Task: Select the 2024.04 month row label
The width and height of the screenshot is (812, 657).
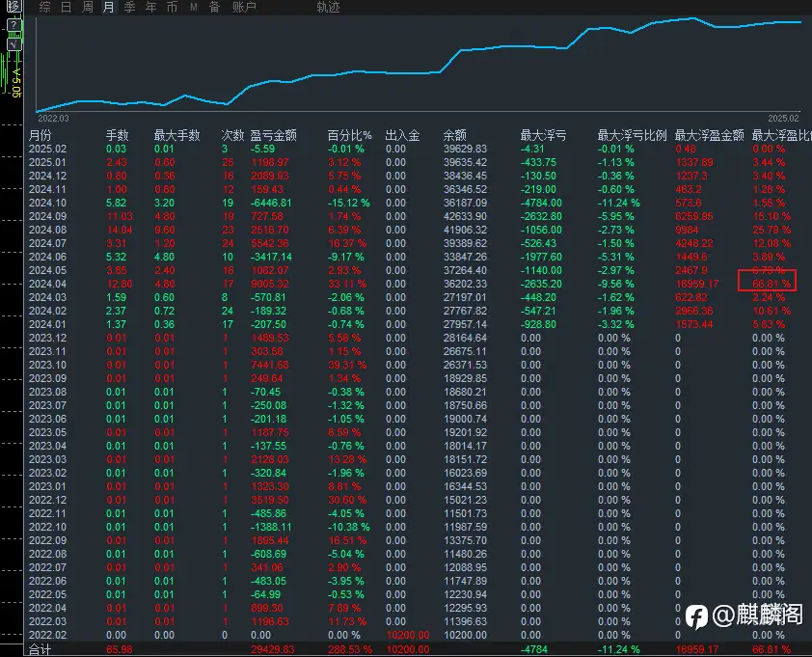Action: [x=47, y=284]
